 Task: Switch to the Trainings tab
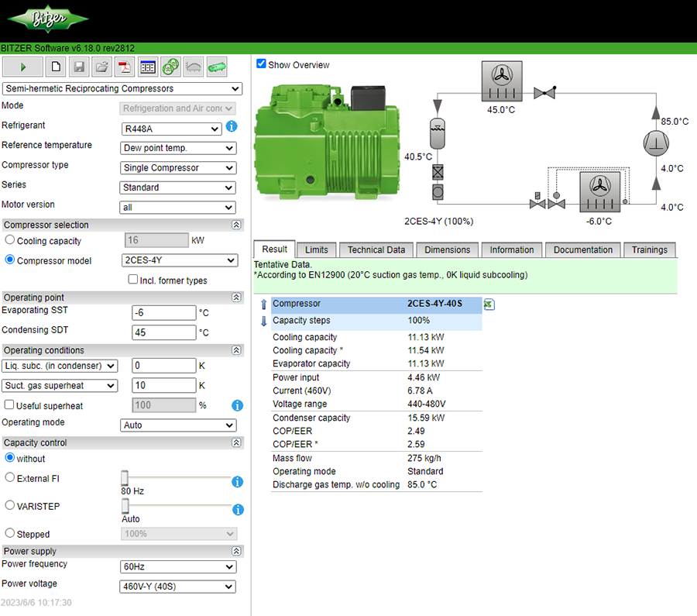pyautogui.click(x=650, y=250)
